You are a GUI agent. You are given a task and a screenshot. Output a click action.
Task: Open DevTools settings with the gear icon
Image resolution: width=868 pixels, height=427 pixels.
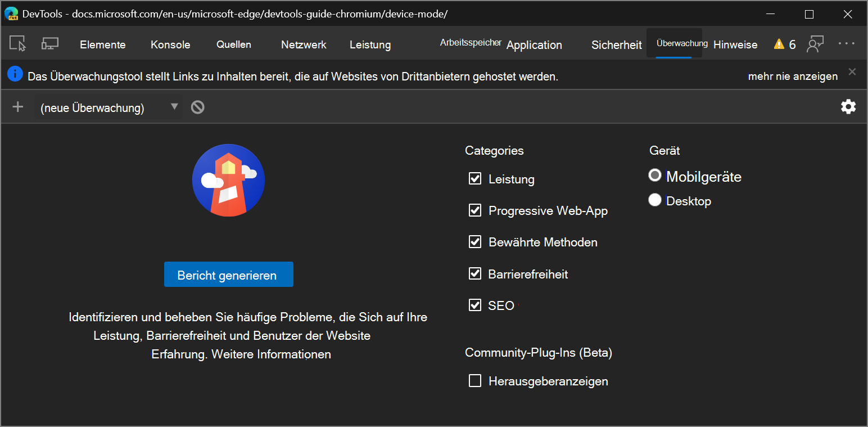848,106
